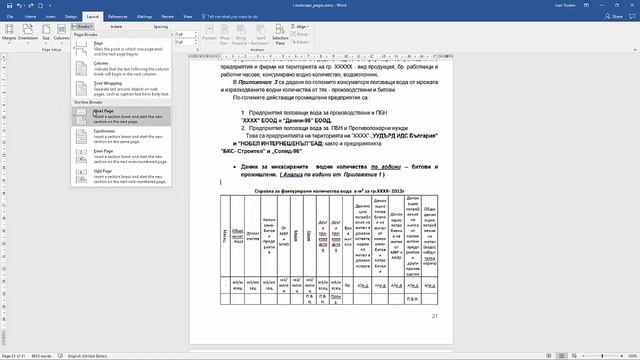Click the English (United States) language indicator

click(x=87, y=356)
